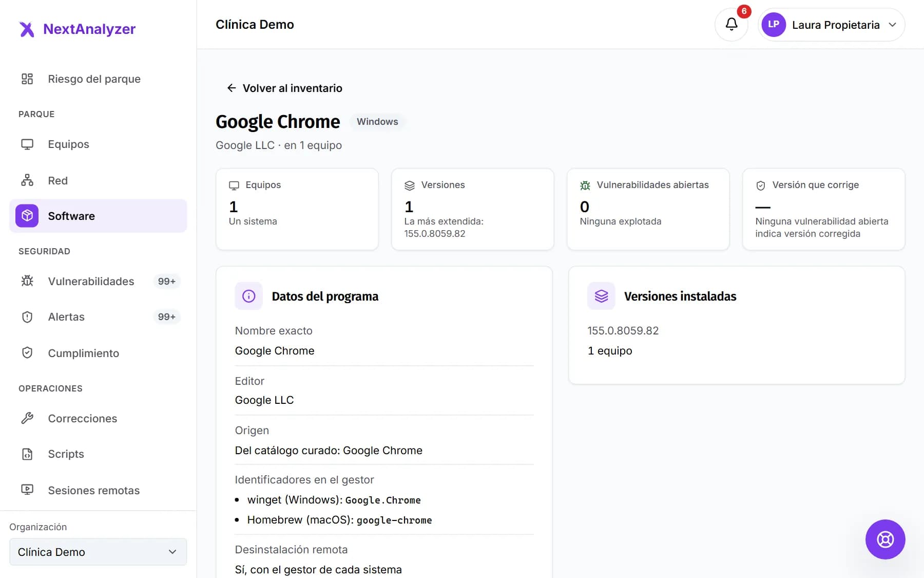Click 'Del catálogo curado: Google Chrome' text
924x578 pixels.
click(329, 451)
